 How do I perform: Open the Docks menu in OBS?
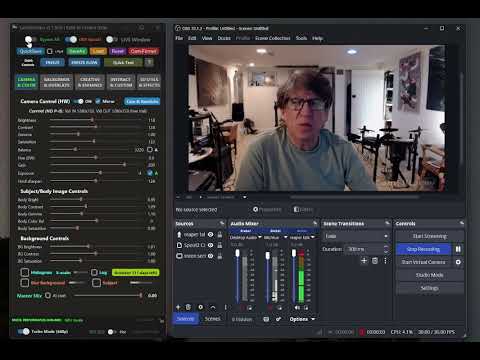224,38
